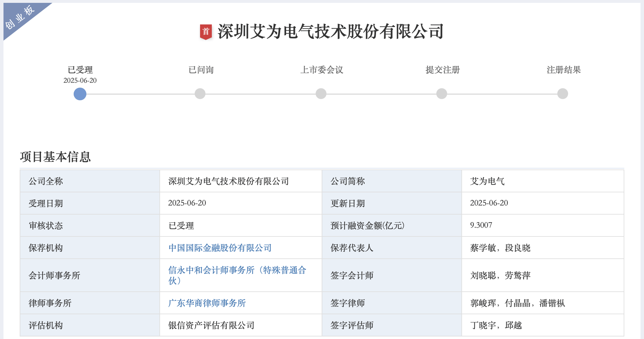This screenshot has width=644, height=339.
Task: Select the 已受理 stage label
Action: point(80,70)
